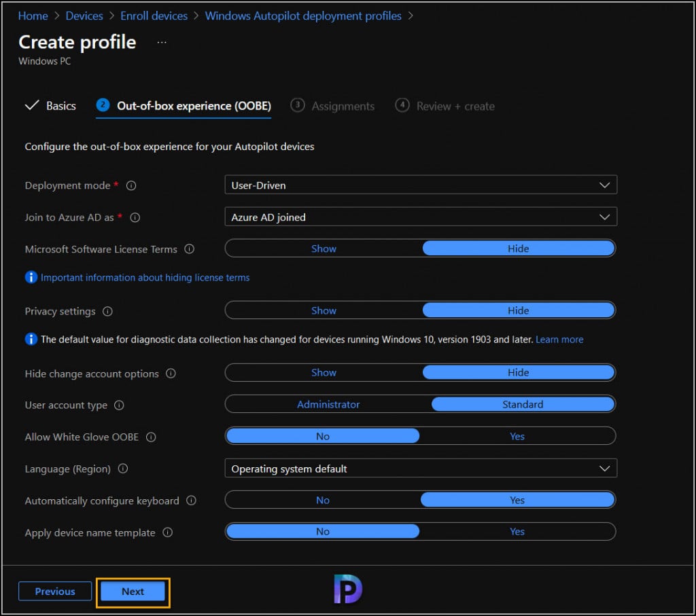Image resolution: width=696 pixels, height=616 pixels.
Task: Open the Review + create step tab
Action: coord(445,106)
